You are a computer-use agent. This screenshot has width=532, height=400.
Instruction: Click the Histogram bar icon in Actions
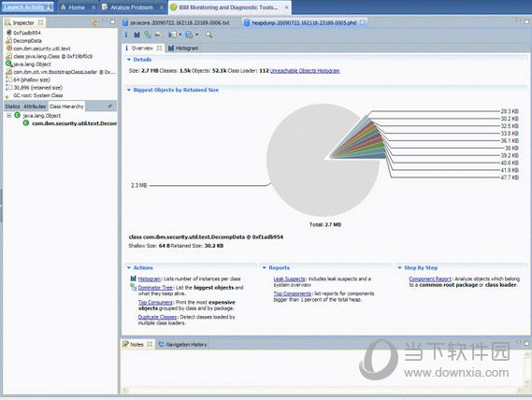click(134, 279)
